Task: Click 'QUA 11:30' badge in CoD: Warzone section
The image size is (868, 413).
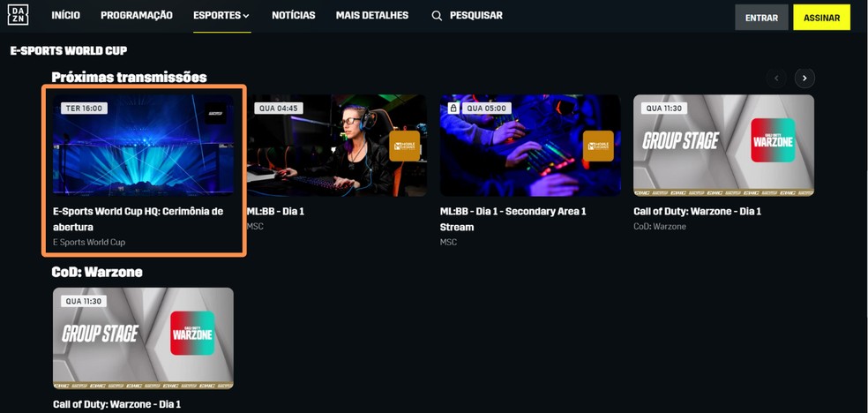Action: click(84, 301)
